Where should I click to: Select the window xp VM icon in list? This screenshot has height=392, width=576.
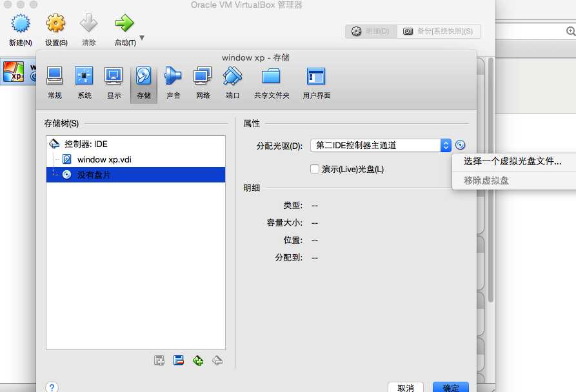point(14,72)
